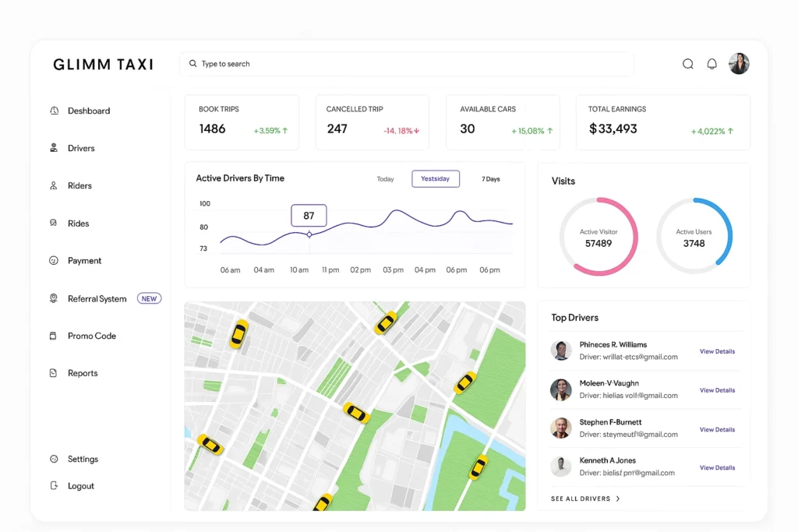Image resolution: width=798 pixels, height=532 pixels.
Task: Click the Logout icon
Action: 54,485
